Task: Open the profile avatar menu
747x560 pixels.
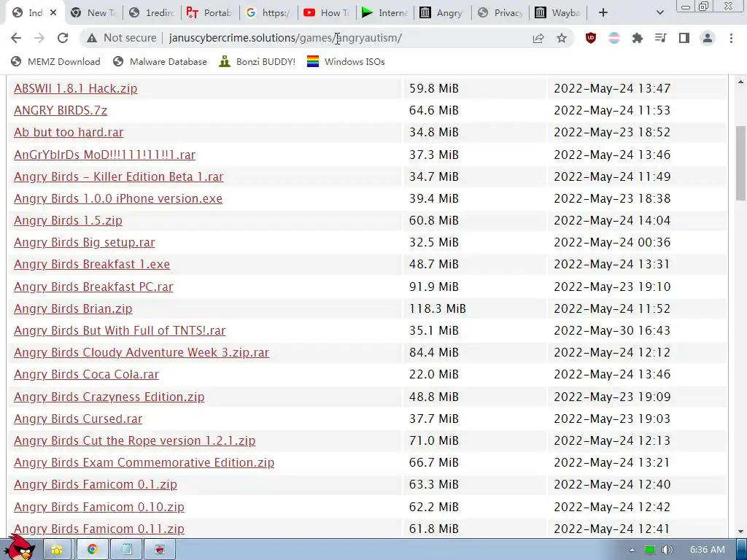Action: pyautogui.click(x=708, y=38)
